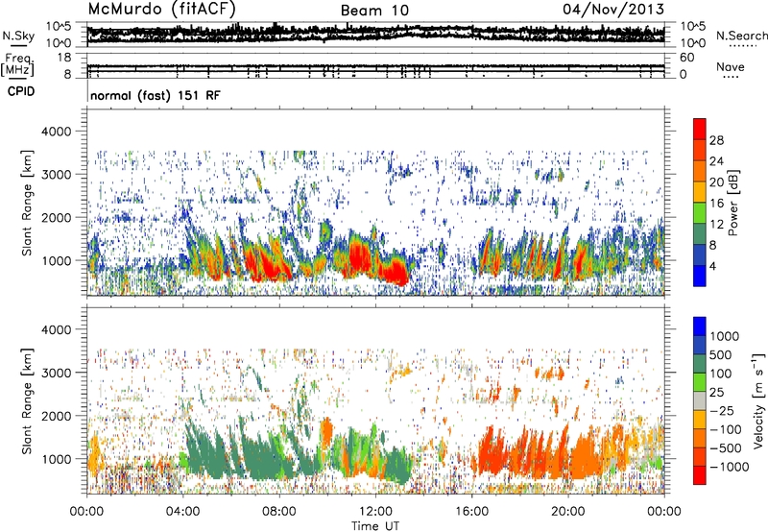Click the sky noise trace in top panel
This screenshot has width=768, height=532.
[x=375, y=34]
